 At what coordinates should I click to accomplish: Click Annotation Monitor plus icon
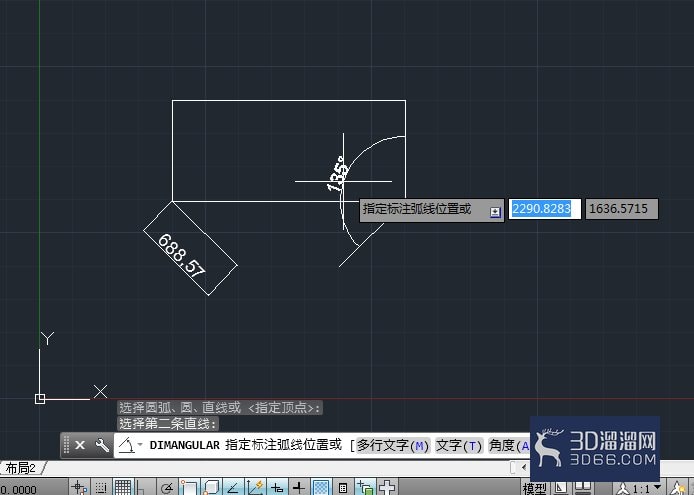(x=387, y=487)
